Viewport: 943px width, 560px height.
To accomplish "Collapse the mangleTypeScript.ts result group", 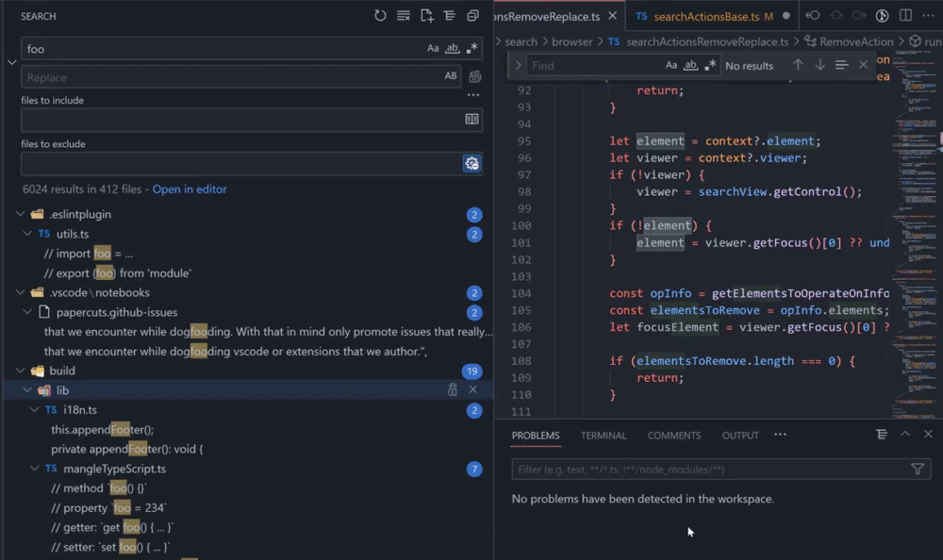I will pos(35,469).
